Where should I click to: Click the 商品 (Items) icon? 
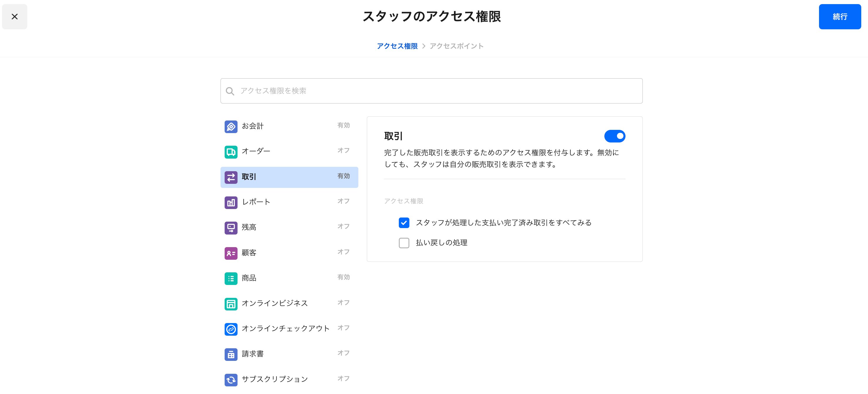pyautogui.click(x=231, y=278)
